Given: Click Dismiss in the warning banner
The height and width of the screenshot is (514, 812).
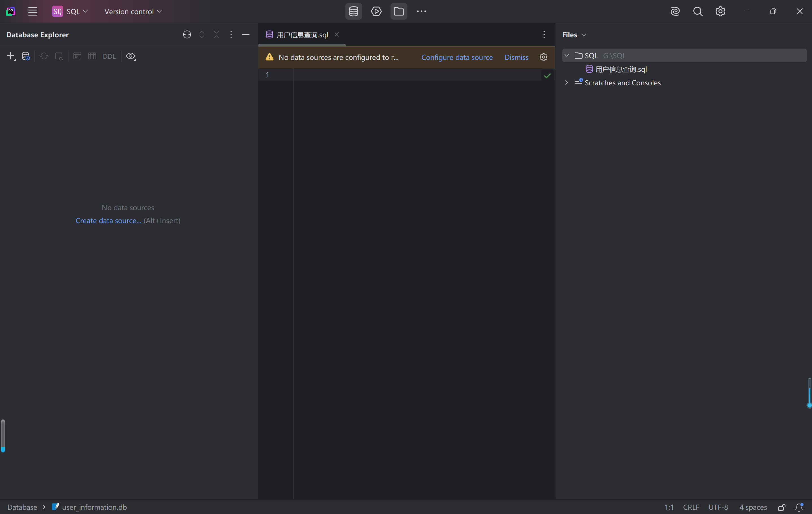Looking at the screenshot, I should [516, 57].
